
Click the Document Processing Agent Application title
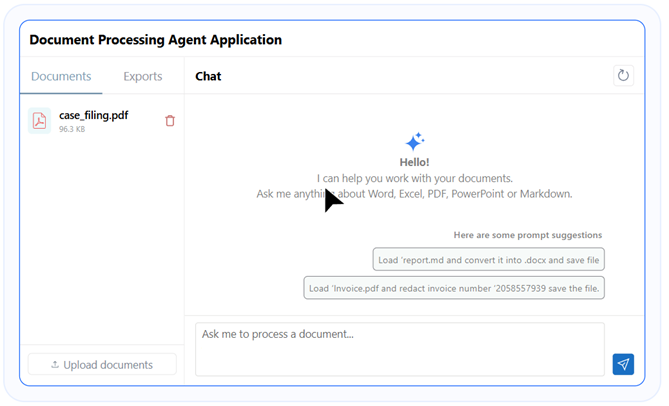[156, 40]
